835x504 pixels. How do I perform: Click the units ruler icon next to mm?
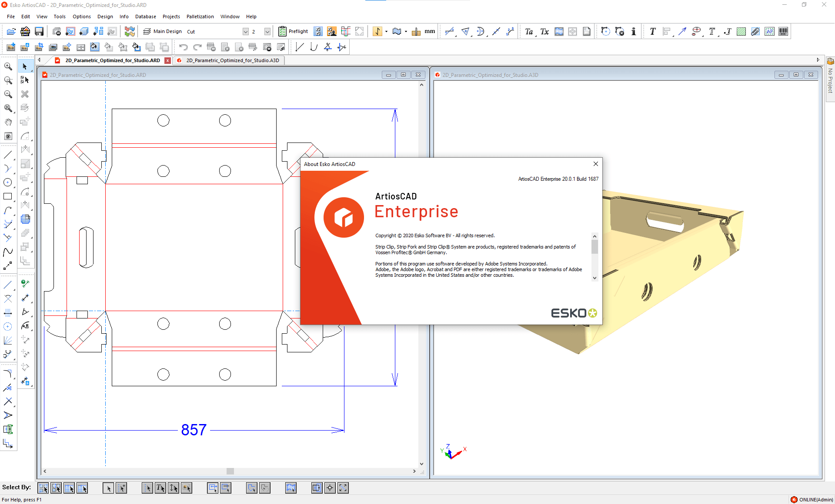[416, 31]
